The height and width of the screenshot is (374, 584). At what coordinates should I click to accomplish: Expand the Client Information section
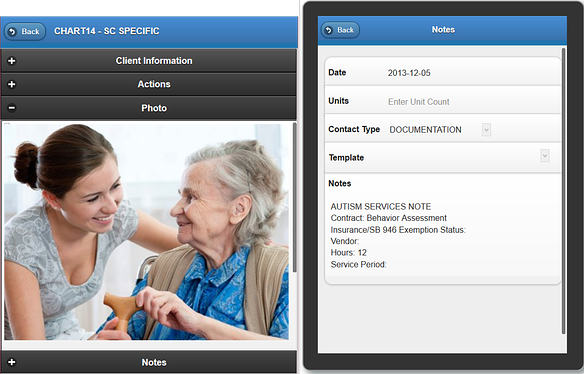point(149,61)
